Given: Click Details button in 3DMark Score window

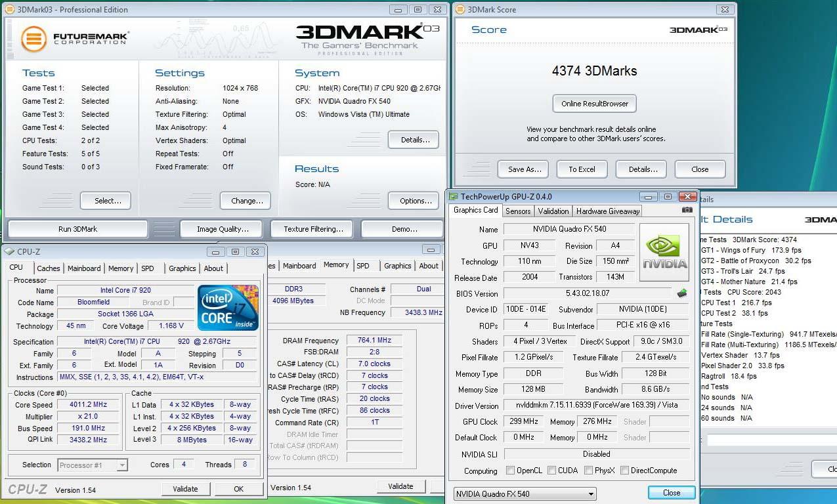Looking at the screenshot, I should pos(643,169).
